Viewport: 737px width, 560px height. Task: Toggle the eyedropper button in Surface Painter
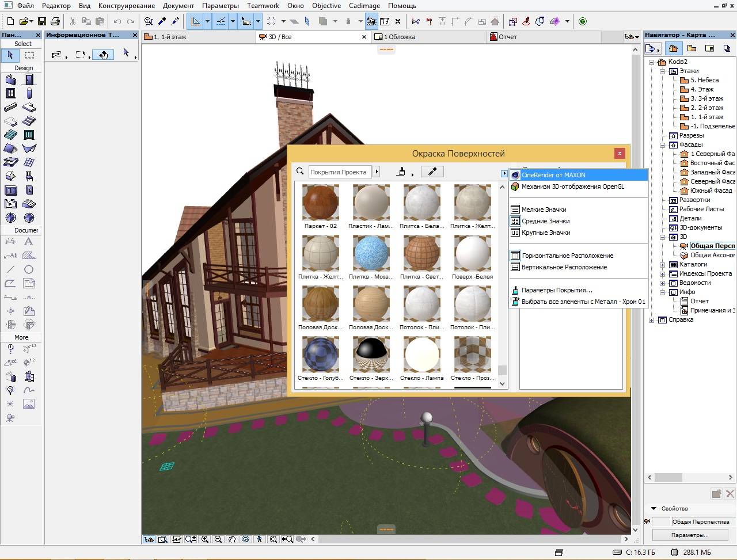pos(432,172)
